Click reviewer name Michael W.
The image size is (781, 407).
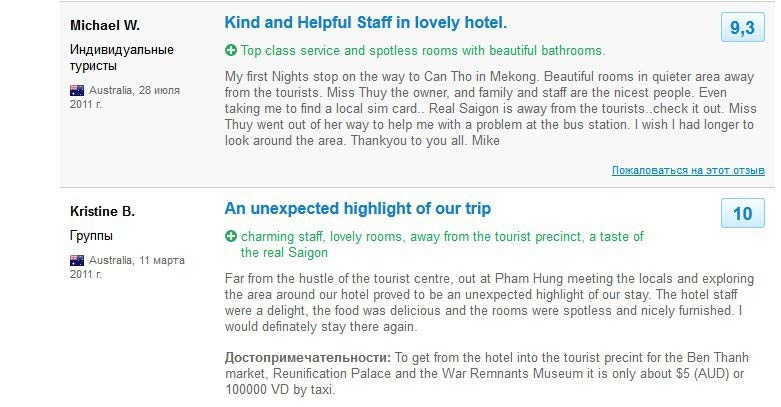coord(105,25)
